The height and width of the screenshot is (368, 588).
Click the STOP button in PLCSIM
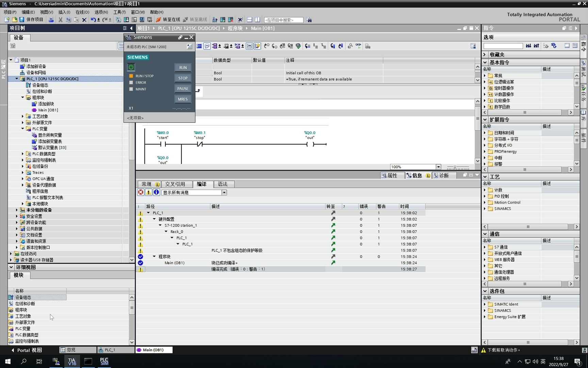coord(183,78)
